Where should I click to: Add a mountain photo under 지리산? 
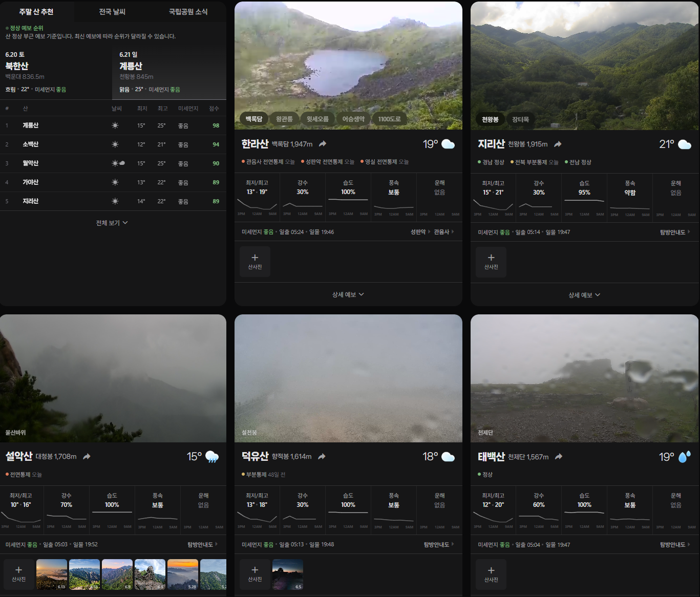coord(491,262)
